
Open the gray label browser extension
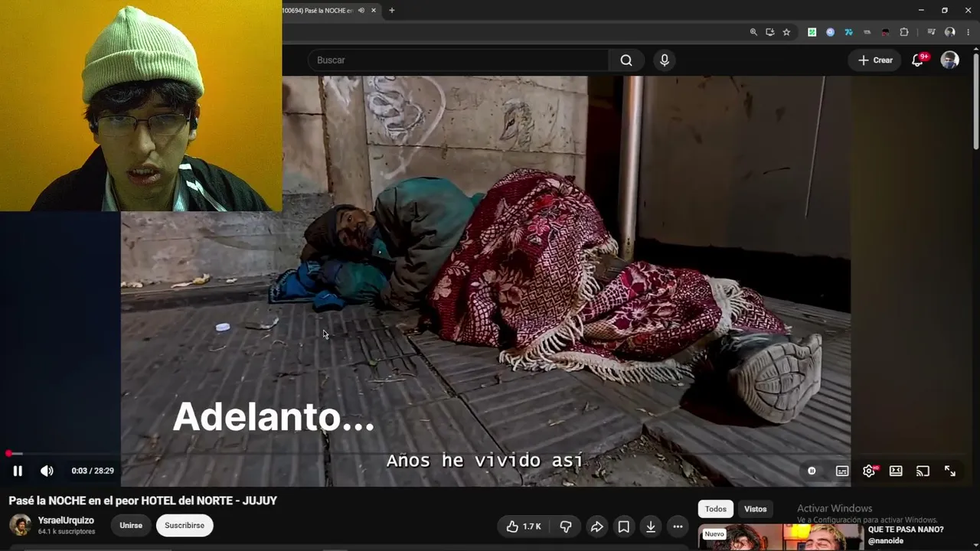867,32
